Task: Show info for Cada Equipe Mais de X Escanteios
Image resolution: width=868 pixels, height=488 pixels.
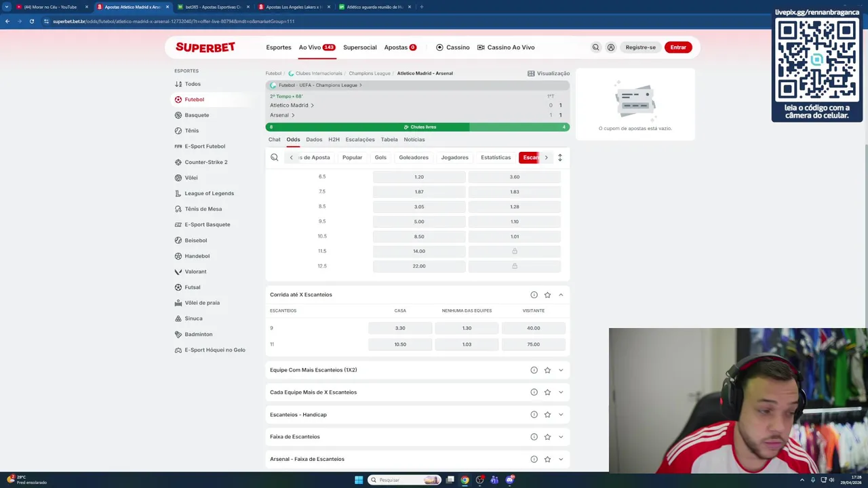Action: tap(534, 392)
